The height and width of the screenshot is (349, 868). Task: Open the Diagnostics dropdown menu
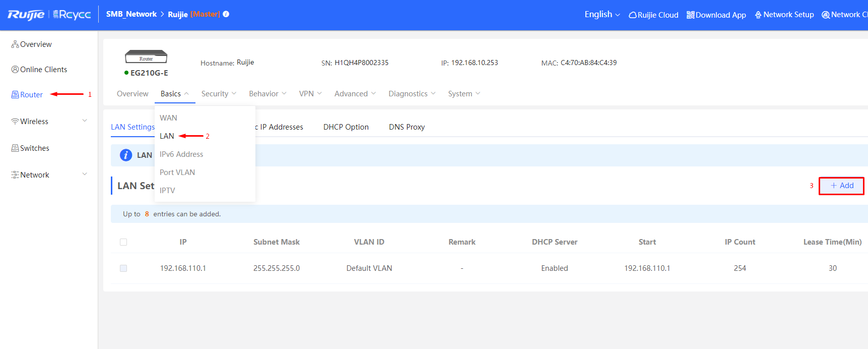(412, 94)
